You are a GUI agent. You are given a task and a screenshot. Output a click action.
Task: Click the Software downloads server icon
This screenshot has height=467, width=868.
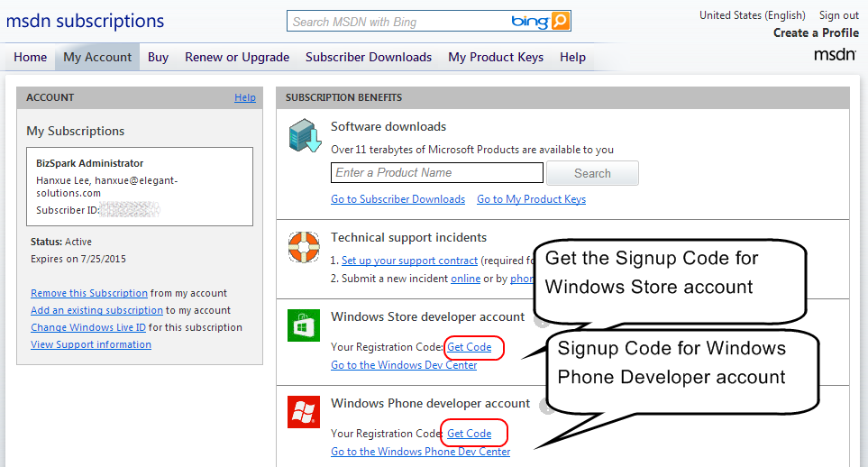tap(305, 136)
